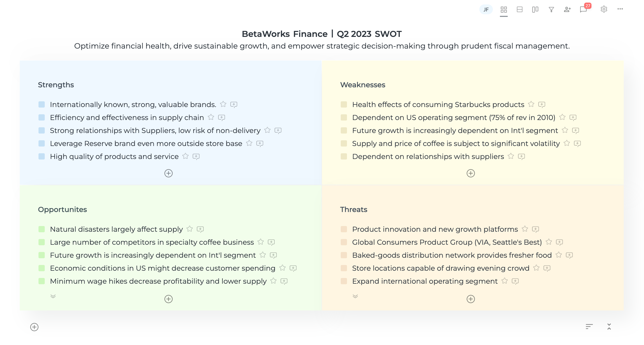Open 'Product innovation and new growth platforms' item
This screenshot has height=345, width=644.
click(x=435, y=229)
